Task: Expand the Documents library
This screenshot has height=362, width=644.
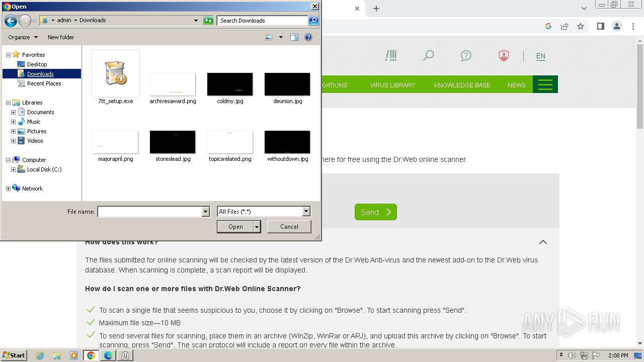Action: click(13, 112)
